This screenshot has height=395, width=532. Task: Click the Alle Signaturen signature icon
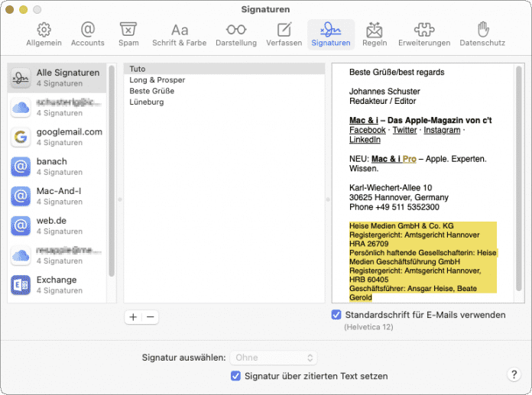[x=21, y=78]
